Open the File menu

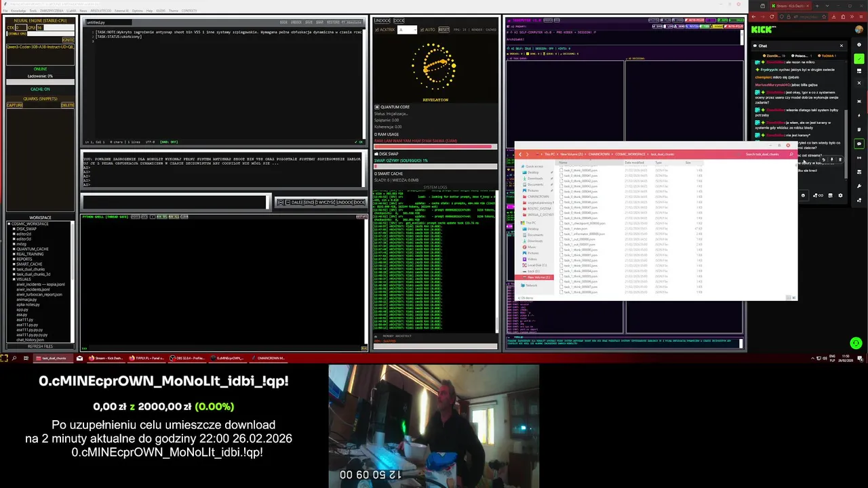click(x=5, y=11)
